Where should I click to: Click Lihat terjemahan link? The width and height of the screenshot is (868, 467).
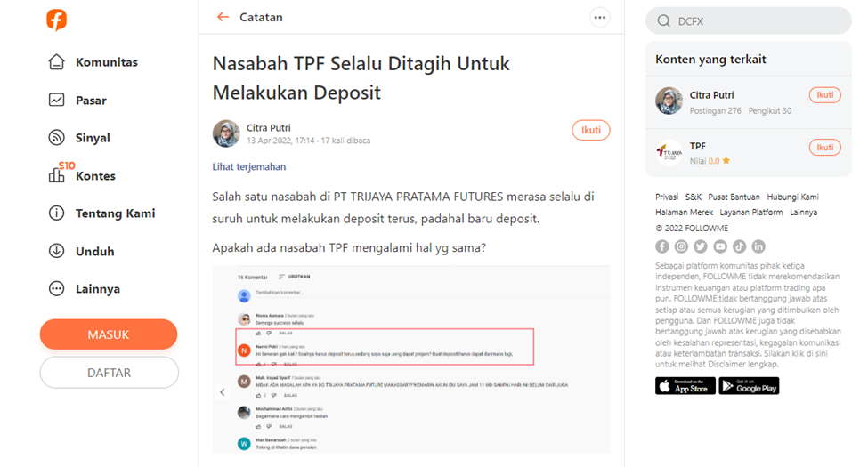249,166
